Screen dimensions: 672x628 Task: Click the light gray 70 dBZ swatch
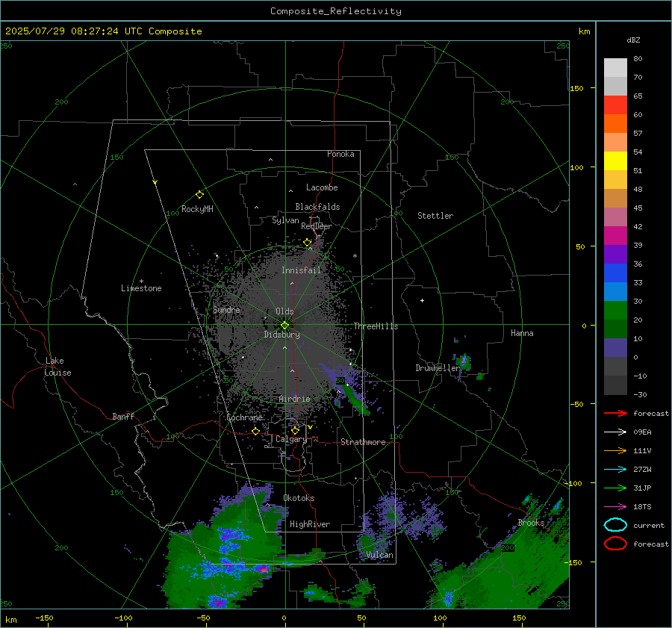(x=615, y=68)
